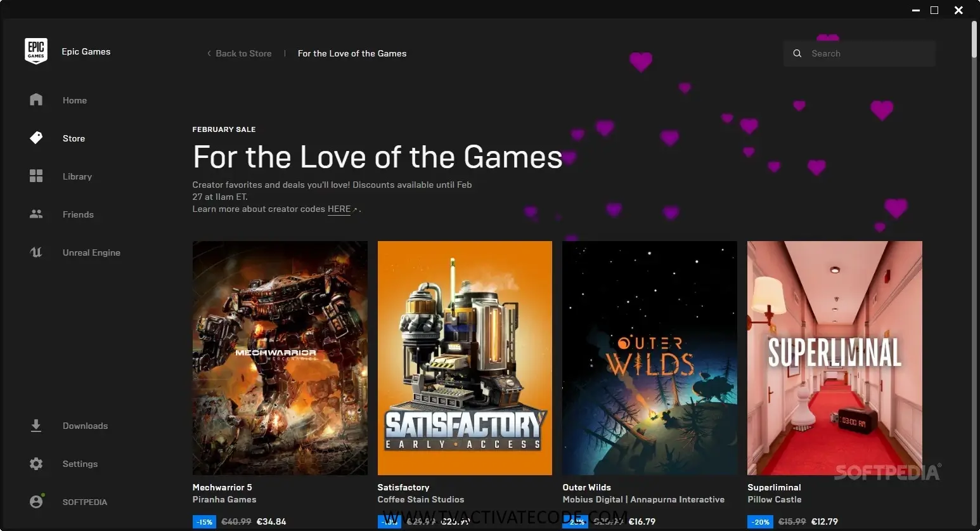Click the €34.84 price text
The width and height of the screenshot is (980, 531).
point(271,521)
